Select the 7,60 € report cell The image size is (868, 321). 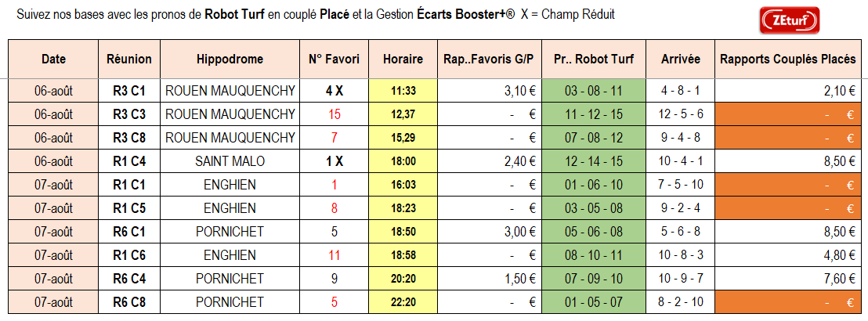(788, 279)
